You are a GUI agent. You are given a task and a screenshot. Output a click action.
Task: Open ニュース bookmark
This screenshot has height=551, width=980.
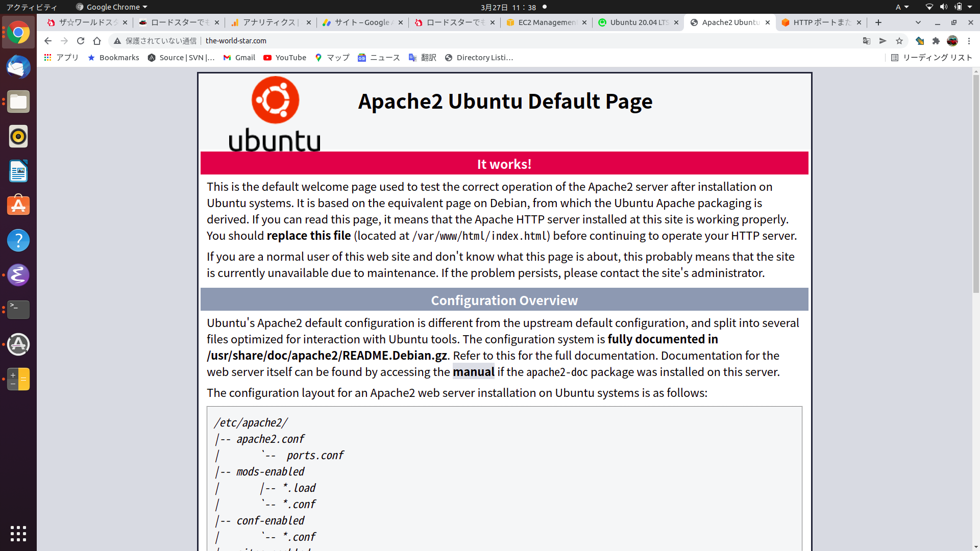[x=379, y=58]
